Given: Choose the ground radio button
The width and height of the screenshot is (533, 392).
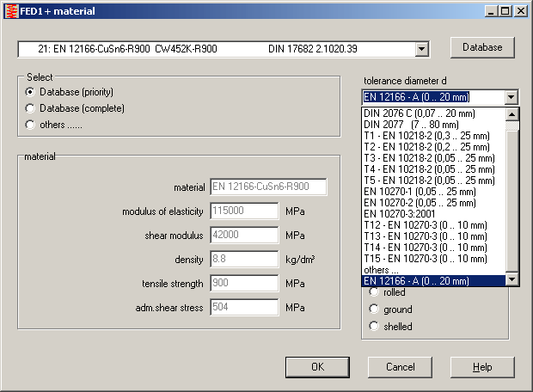Looking at the screenshot, I should click(x=373, y=309).
